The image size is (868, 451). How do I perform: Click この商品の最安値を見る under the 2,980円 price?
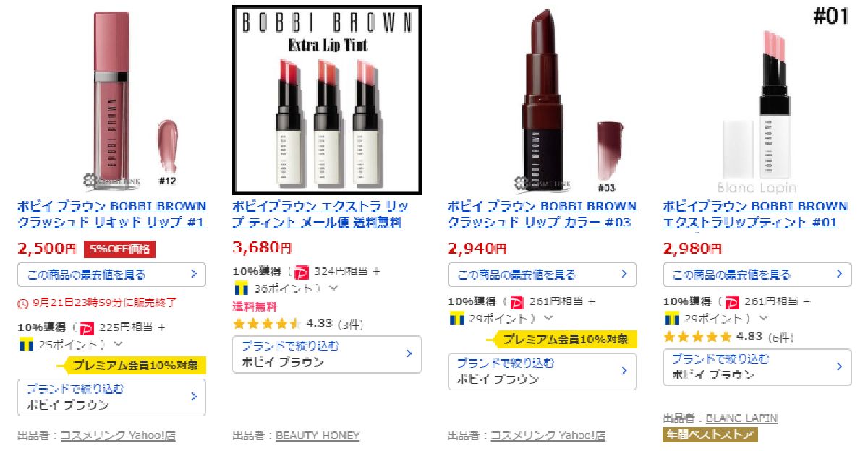click(757, 275)
